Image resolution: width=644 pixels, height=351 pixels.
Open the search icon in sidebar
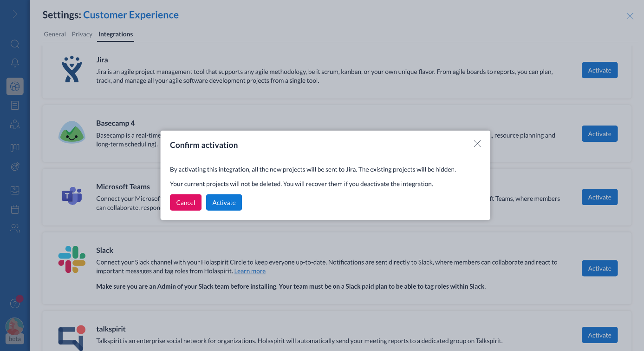pyautogui.click(x=15, y=44)
